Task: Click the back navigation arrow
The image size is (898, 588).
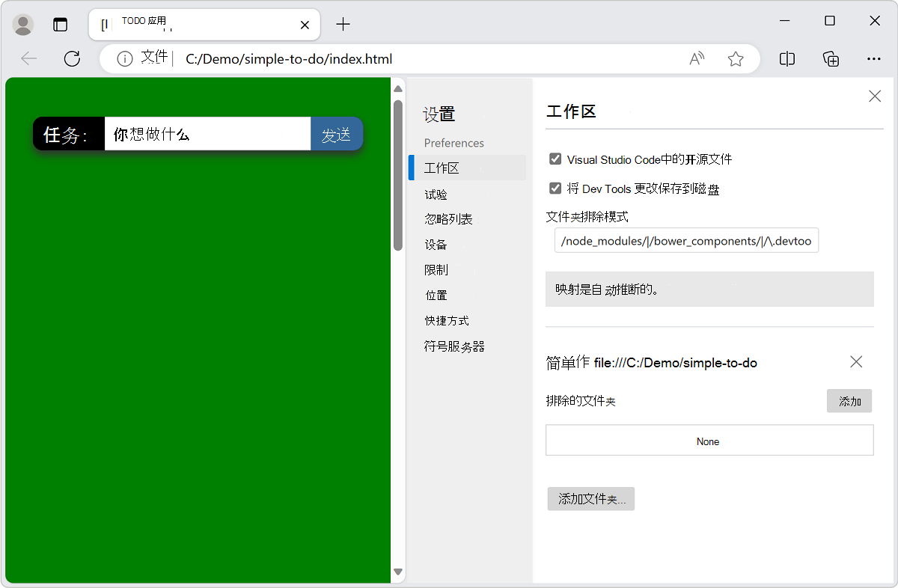Action: (x=28, y=58)
